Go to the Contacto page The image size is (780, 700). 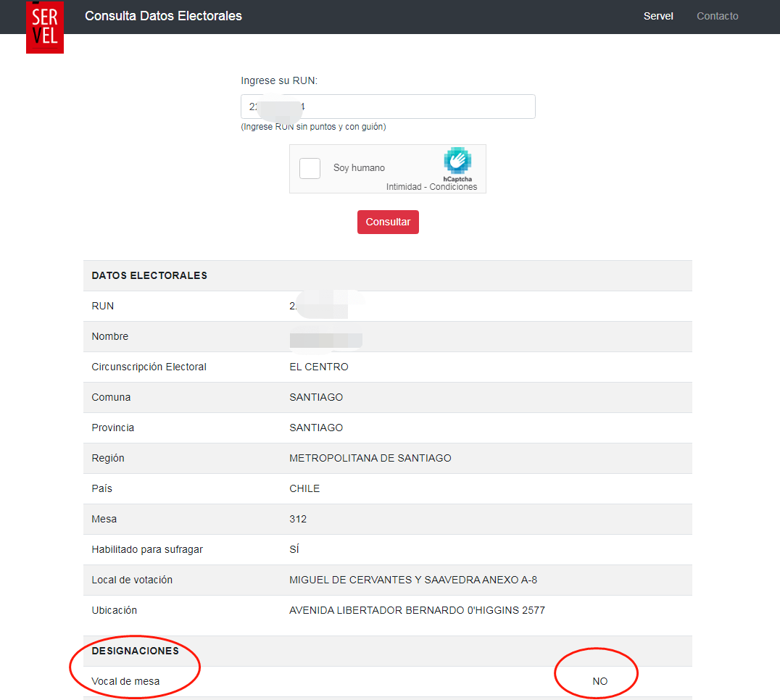[x=717, y=16]
